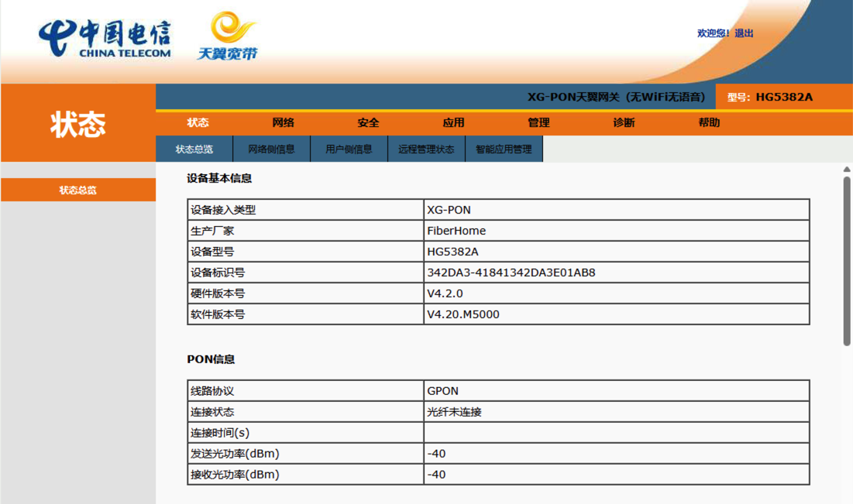Click the 设备基本信息 section heading
Image resolution: width=853 pixels, height=504 pixels.
[219, 178]
